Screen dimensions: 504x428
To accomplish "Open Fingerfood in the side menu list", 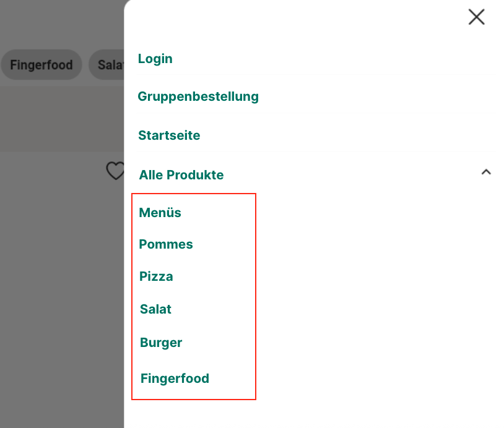I will [x=175, y=379].
